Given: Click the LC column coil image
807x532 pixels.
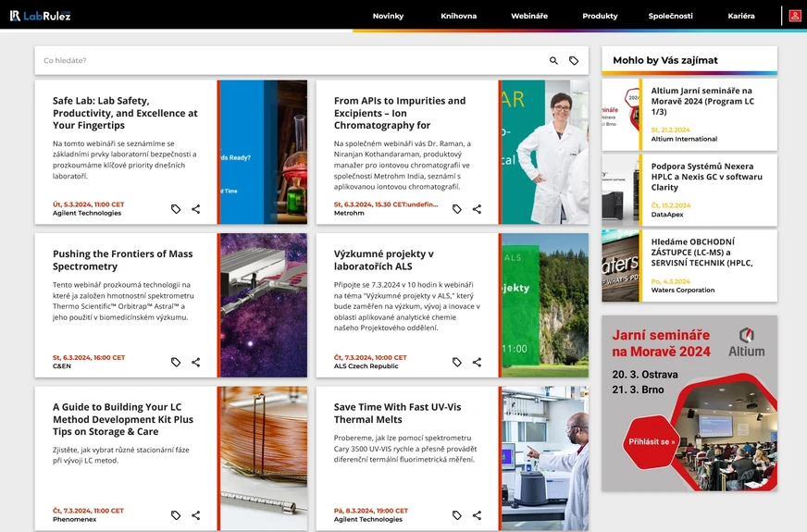Looking at the screenshot, I should coord(264,458).
